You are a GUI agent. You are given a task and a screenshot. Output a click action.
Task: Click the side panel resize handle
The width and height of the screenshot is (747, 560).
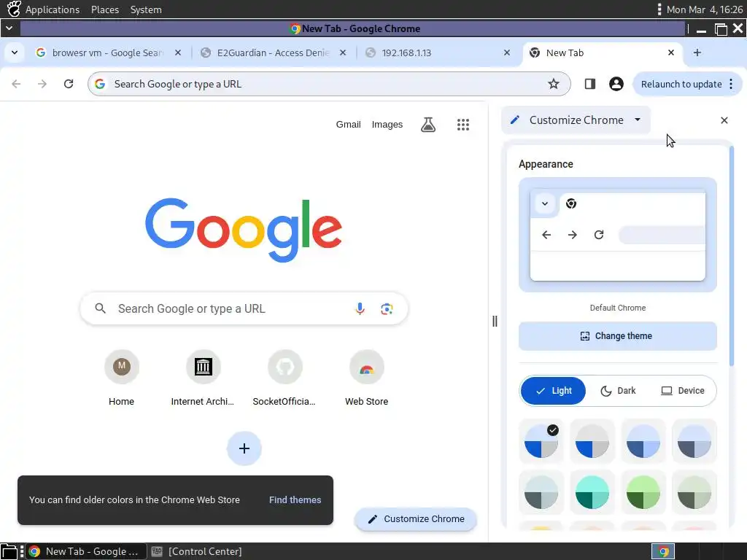(x=495, y=322)
